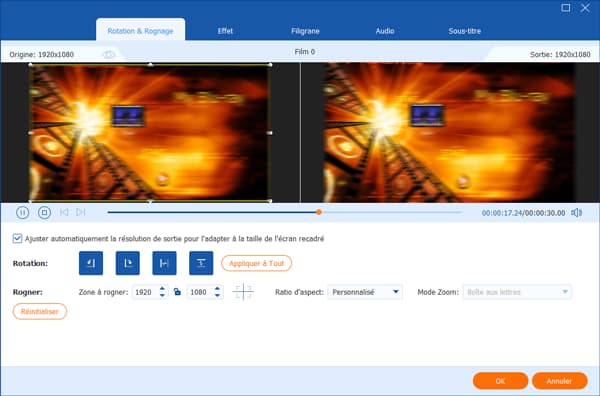
Task: Rotate video right 90 degrees
Action: tap(127, 263)
